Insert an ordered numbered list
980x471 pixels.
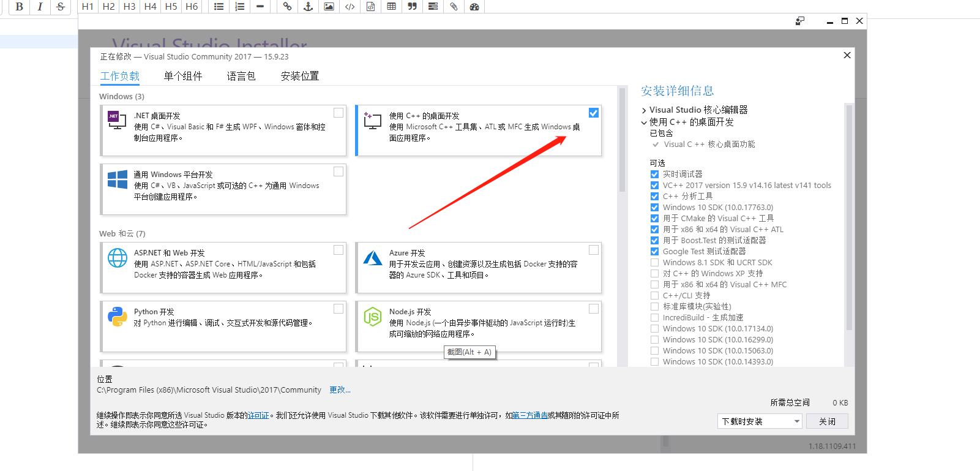239,7
